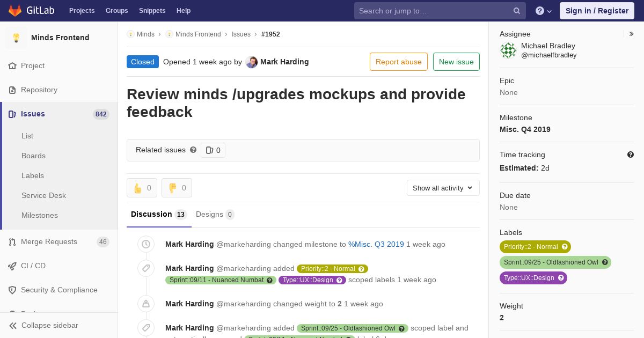Click the Related issues help icon
This screenshot has width=644, height=338.
193,150
